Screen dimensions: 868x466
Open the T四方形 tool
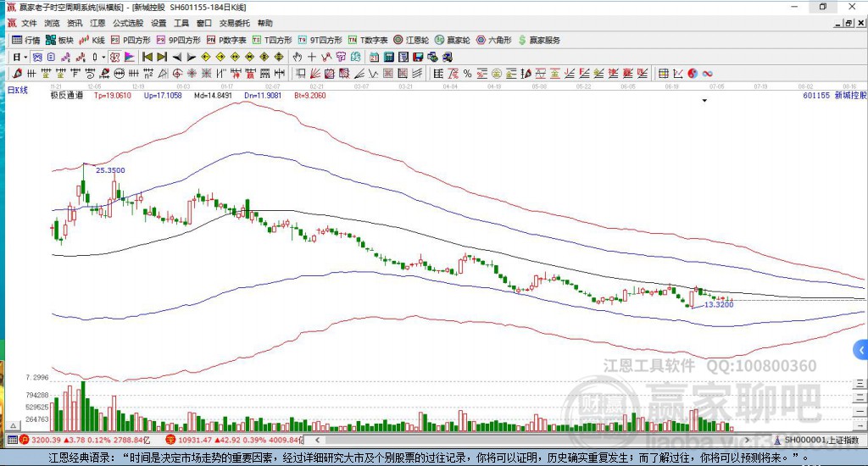pos(272,40)
